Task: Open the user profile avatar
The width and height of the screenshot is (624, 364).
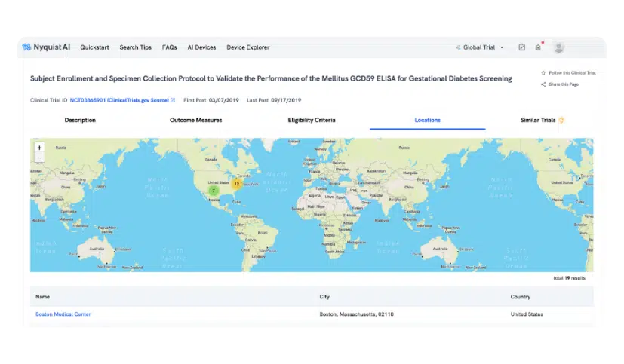Action: pyautogui.click(x=559, y=47)
